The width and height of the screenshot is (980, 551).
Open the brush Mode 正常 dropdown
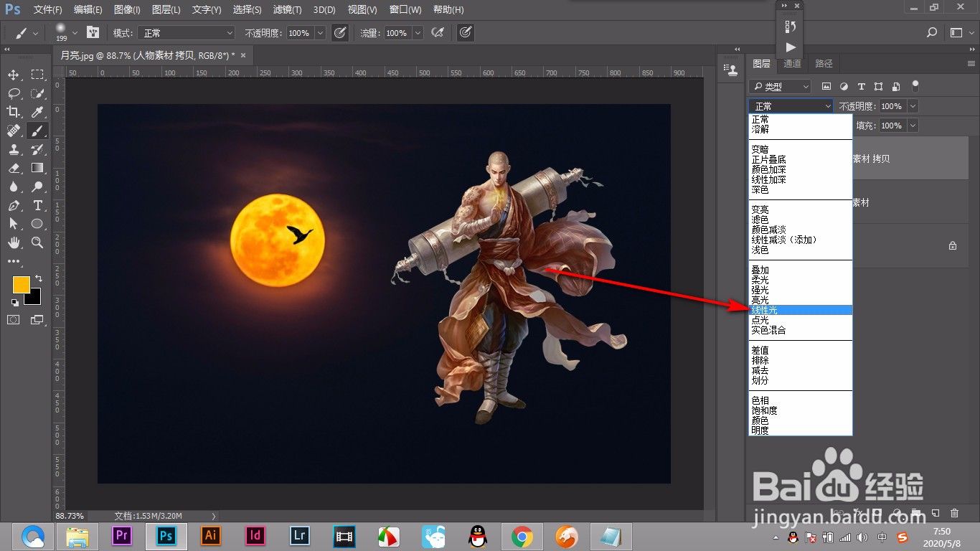coord(187,33)
